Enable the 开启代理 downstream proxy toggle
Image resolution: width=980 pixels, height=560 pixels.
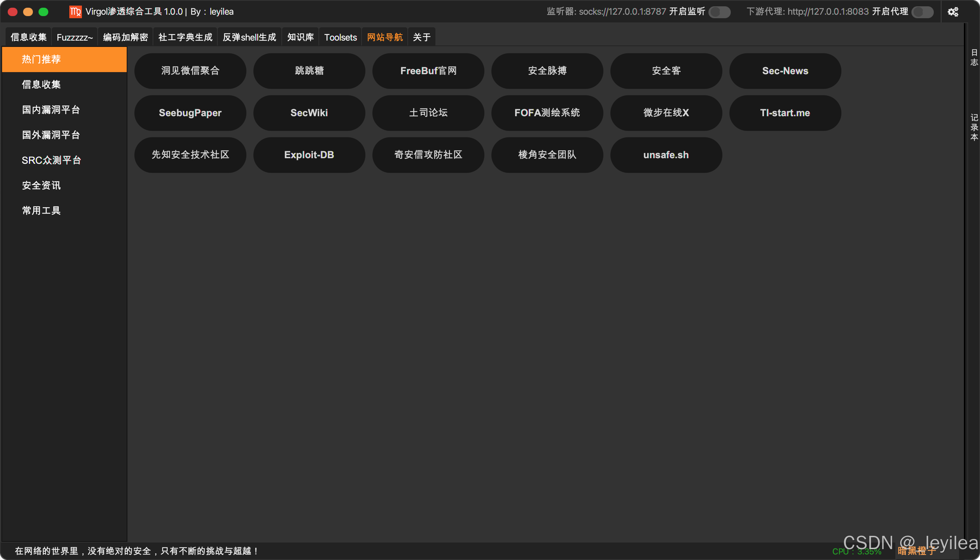[922, 12]
